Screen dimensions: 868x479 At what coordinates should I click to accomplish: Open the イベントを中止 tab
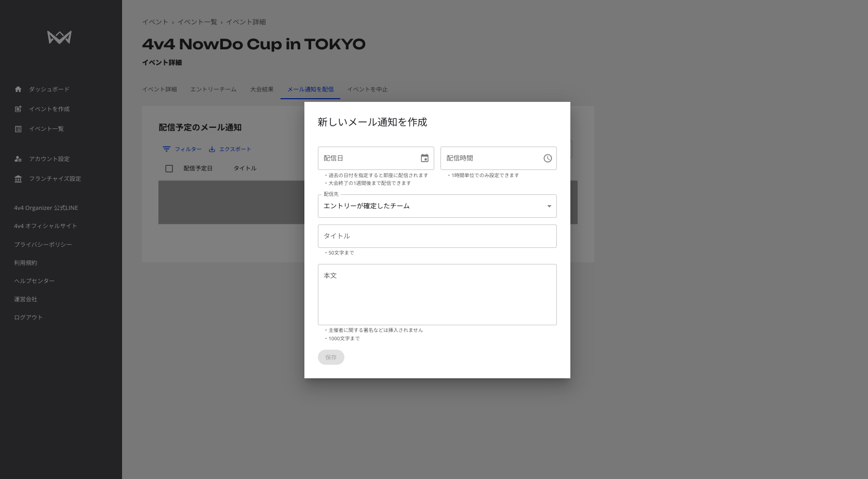367,89
